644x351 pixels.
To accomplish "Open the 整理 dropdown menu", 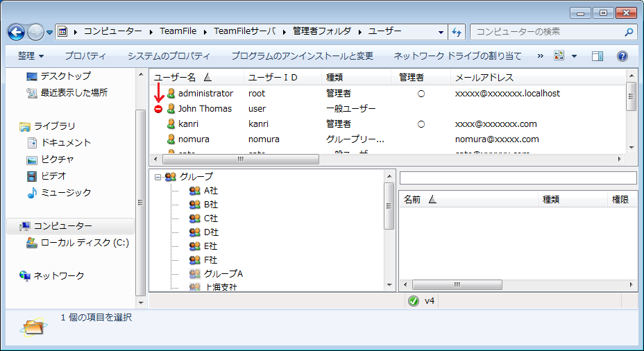I will point(31,56).
